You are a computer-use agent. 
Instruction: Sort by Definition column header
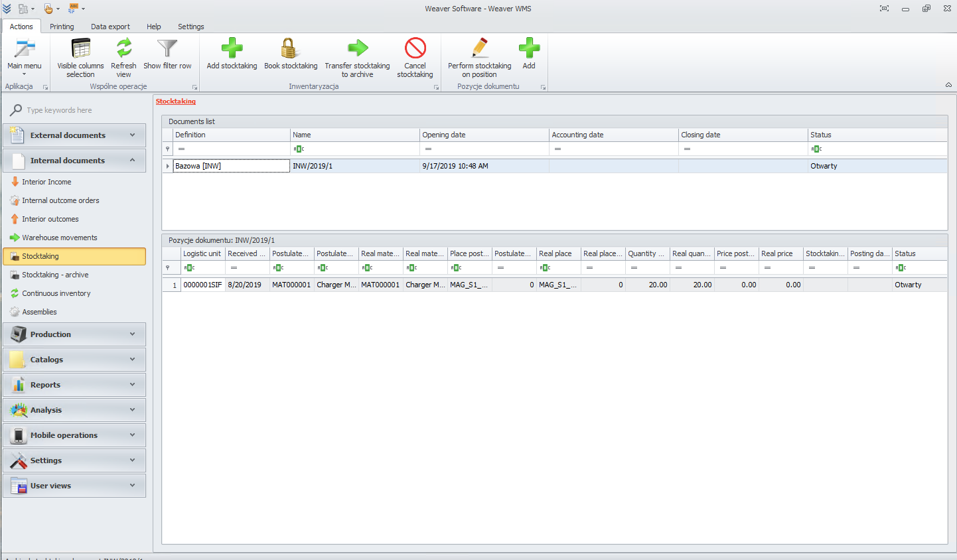(x=231, y=135)
